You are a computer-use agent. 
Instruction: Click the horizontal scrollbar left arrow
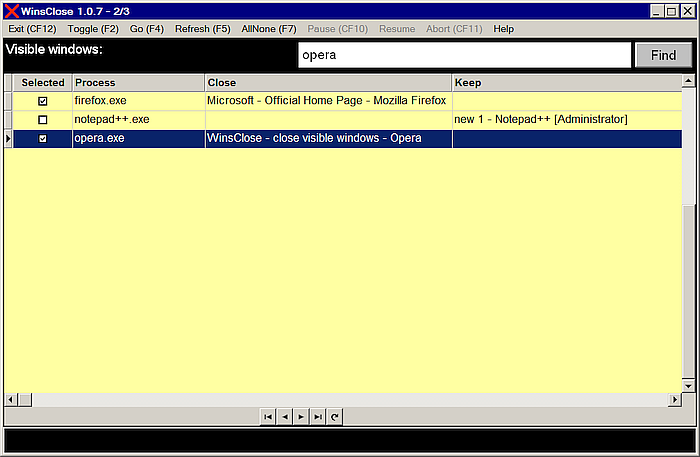[11, 400]
